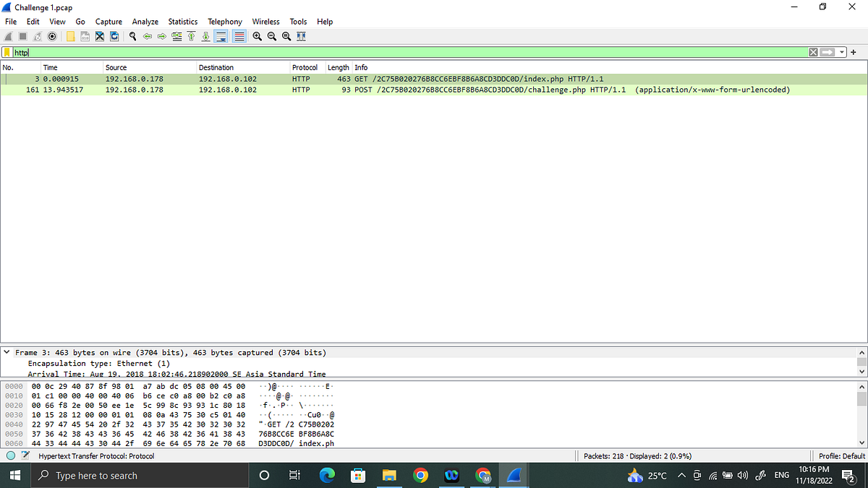Close this capture file
Viewport: 868px width, 488px height.
pyautogui.click(x=99, y=36)
